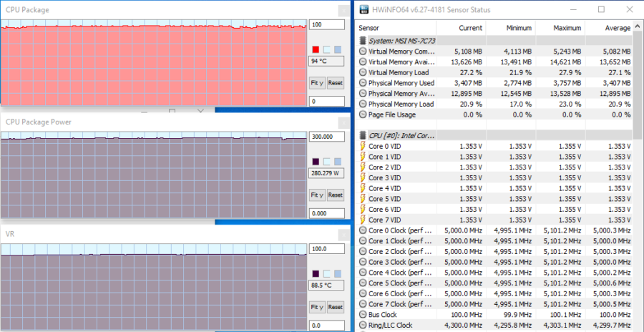This screenshot has height=332, width=644.
Task: Click the chip icon beside CPU [#0] group
Action: click(x=362, y=135)
